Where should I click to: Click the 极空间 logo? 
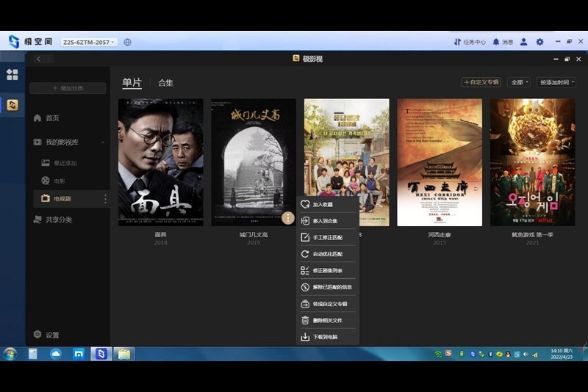tap(30, 42)
